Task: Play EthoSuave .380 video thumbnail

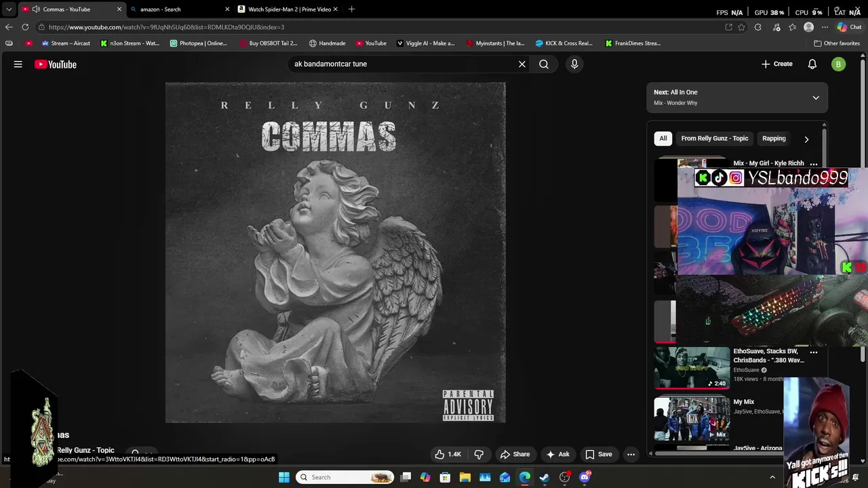Action: [x=692, y=367]
